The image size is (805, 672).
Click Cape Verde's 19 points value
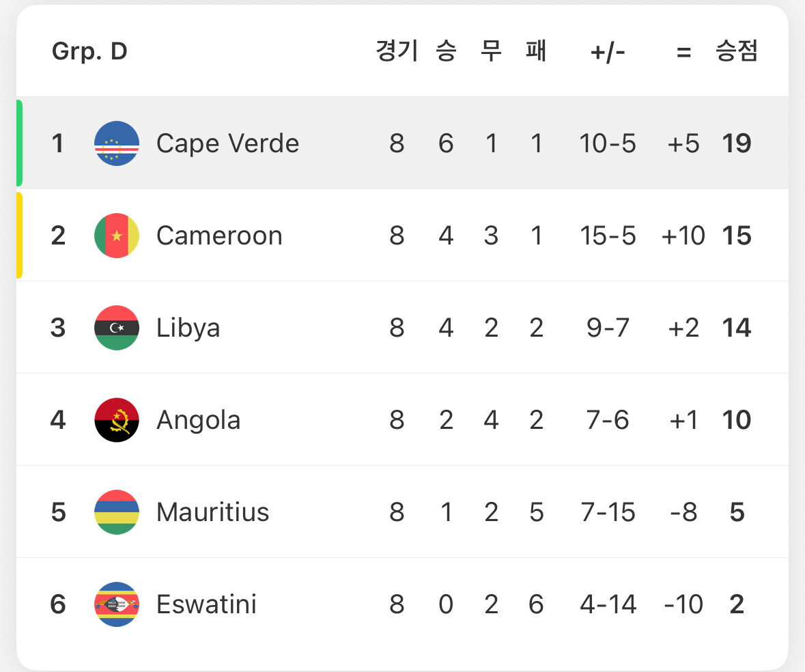(736, 143)
